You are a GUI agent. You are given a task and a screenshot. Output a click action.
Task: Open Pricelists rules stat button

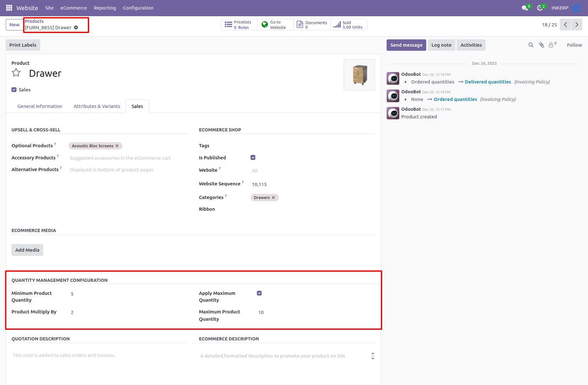[239, 25]
